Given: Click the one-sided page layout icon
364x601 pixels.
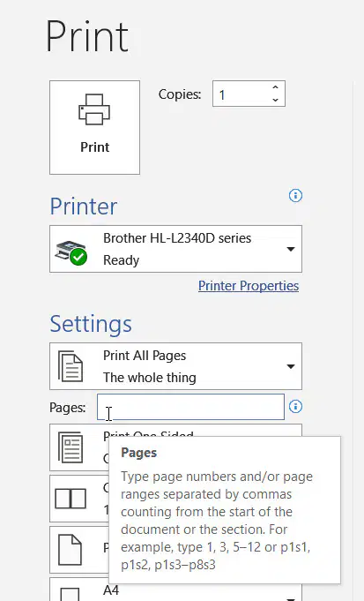Looking at the screenshot, I should click(71, 447).
